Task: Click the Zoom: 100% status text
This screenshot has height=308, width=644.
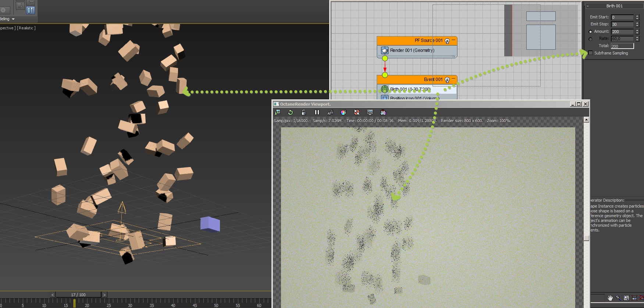Action: point(499,121)
